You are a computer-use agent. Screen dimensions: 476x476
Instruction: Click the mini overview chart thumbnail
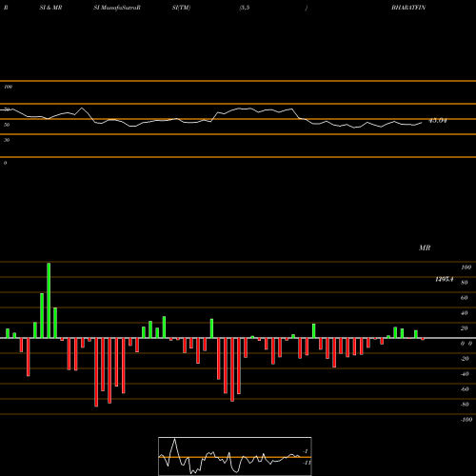pos(235,456)
